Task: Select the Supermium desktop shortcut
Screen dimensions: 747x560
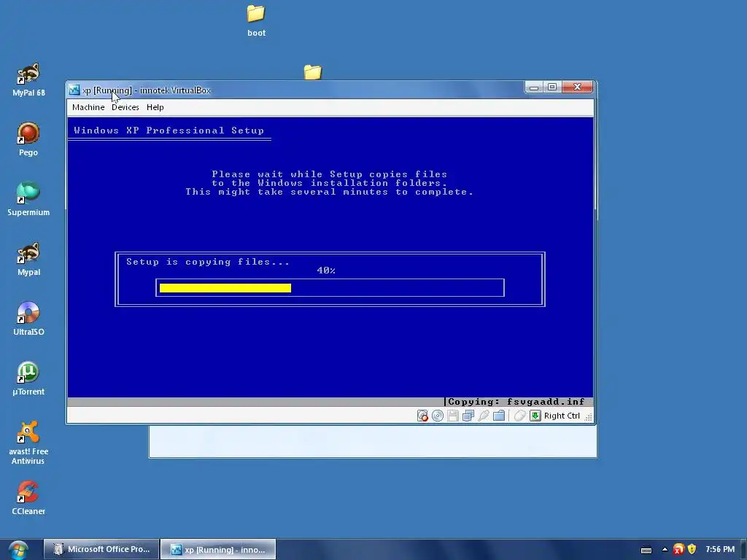Action: click(x=28, y=200)
